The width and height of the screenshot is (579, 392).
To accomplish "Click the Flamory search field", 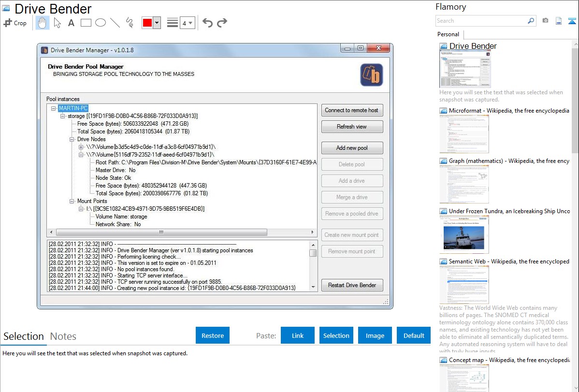I will [x=481, y=21].
